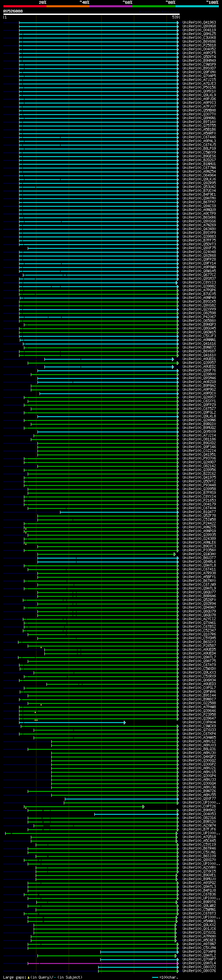The width and height of the screenshot is (222, 980).
Task: Select label UniRef100_Q9XF77
Action: pos(199,799)
